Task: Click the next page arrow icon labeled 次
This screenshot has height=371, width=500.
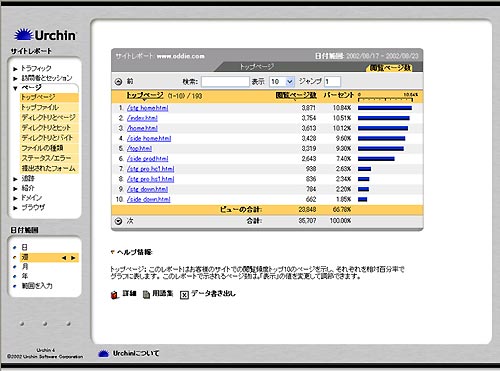Action: 118,221
